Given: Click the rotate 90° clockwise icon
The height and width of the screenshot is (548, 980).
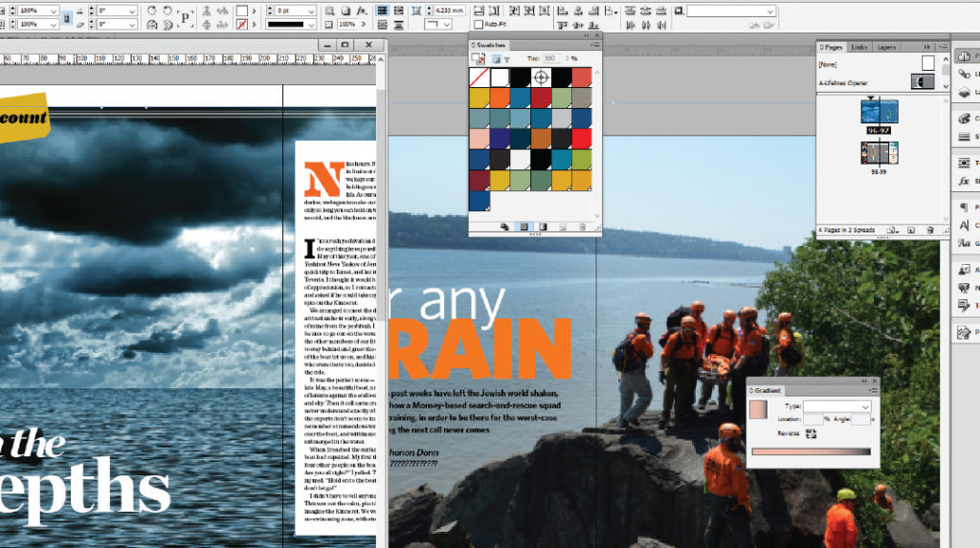Looking at the screenshot, I should [151, 11].
